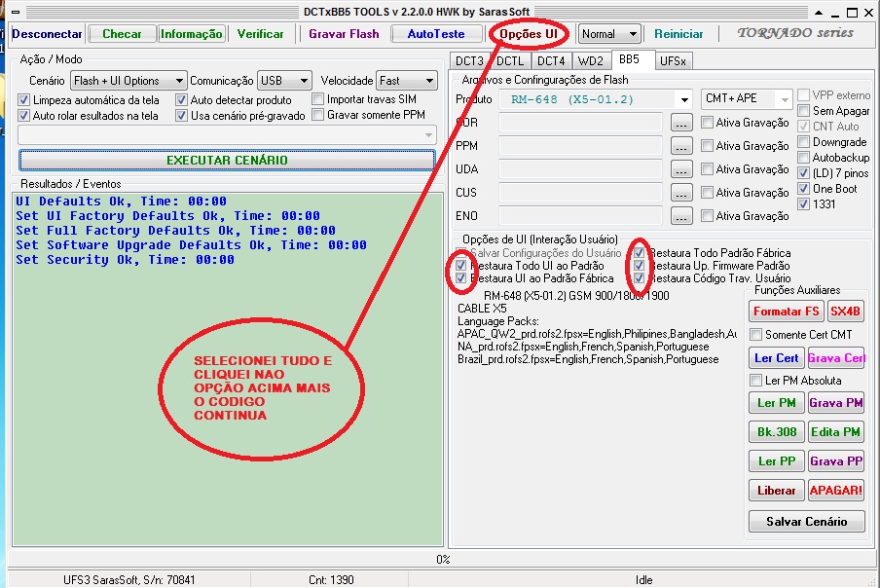Enable Ativa Gravação for UDA row

[x=708, y=169]
